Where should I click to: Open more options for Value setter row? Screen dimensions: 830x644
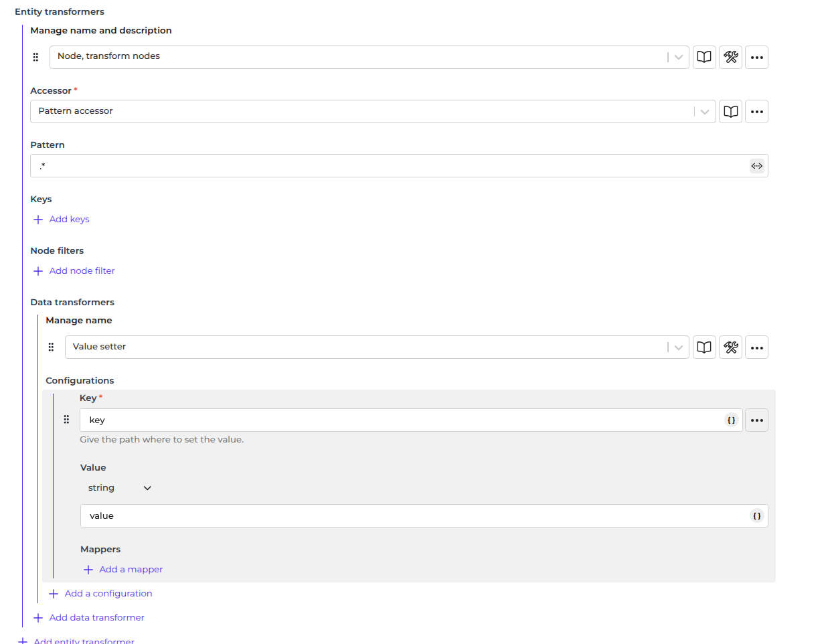tap(756, 347)
